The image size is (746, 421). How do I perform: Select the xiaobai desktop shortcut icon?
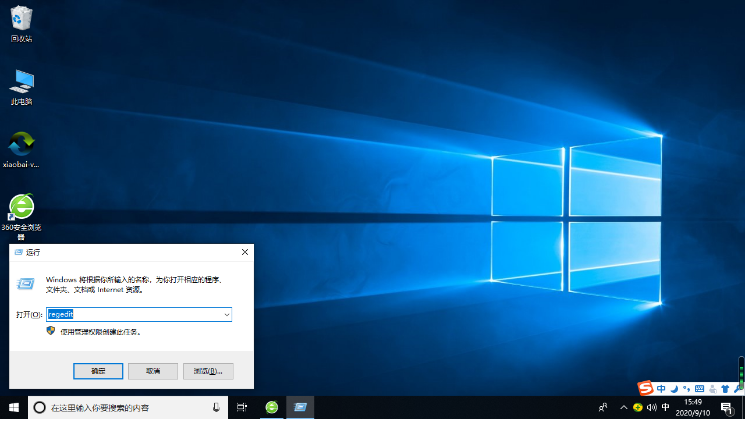click(x=21, y=146)
